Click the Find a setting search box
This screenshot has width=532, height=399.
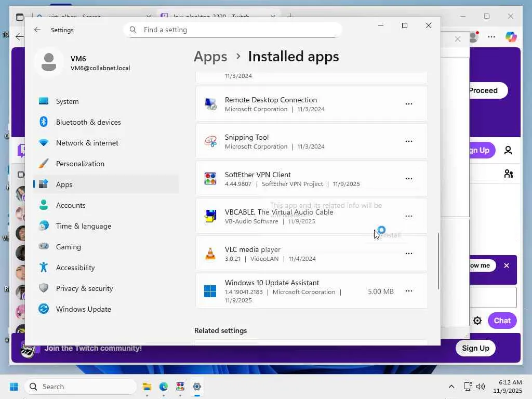[x=233, y=30]
